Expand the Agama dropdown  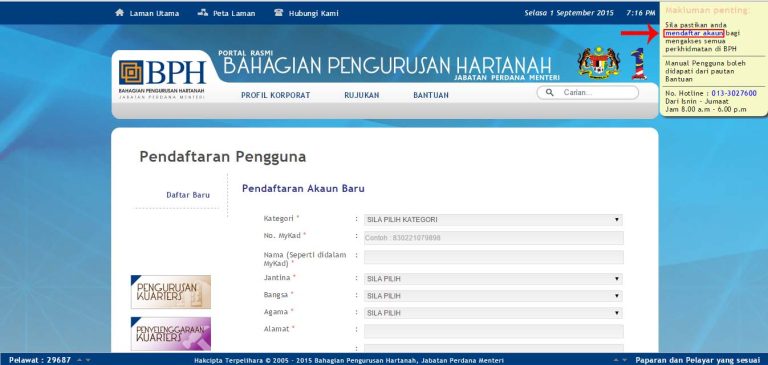[493, 313]
